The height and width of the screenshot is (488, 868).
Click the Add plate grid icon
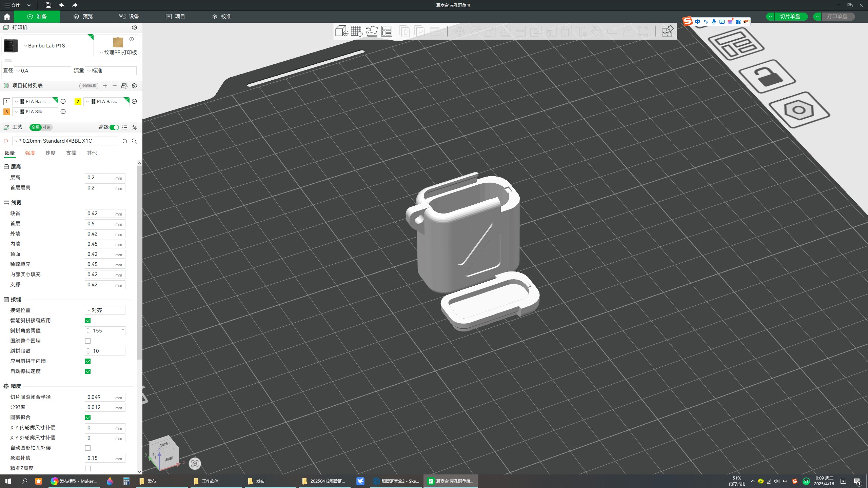click(x=357, y=31)
